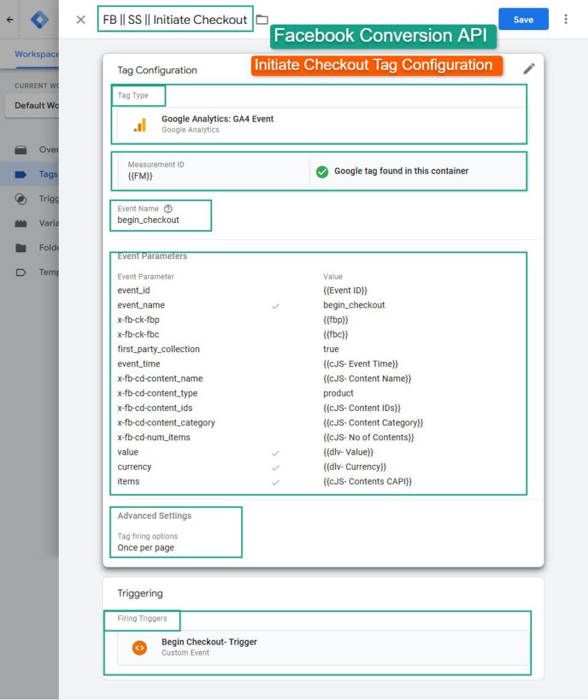Click the begin_checkout event name value

point(148,220)
